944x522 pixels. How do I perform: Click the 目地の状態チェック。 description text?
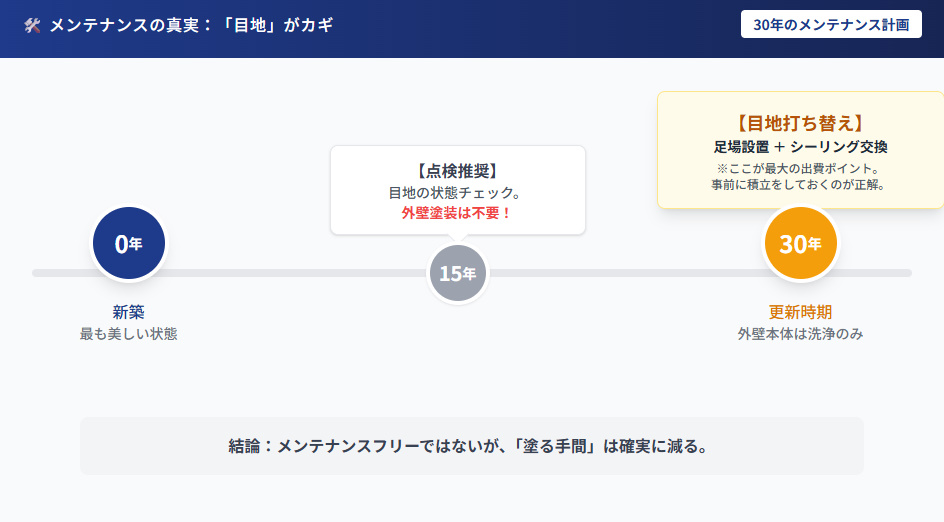457,192
